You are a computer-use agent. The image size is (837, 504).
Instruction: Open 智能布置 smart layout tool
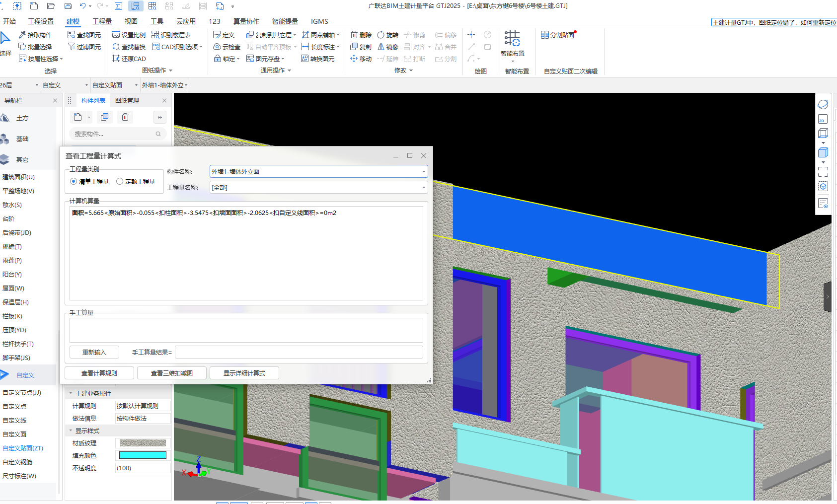pos(513,45)
